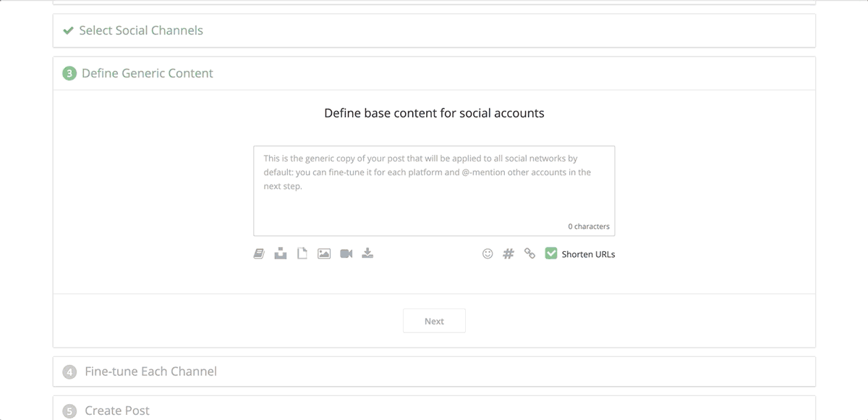Click the archive/media inbox icon
The image size is (868, 420).
(280, 253)
